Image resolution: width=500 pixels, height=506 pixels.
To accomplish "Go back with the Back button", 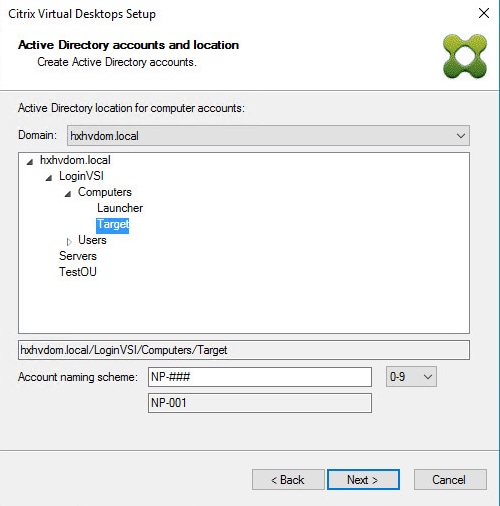I will point(288,480).
